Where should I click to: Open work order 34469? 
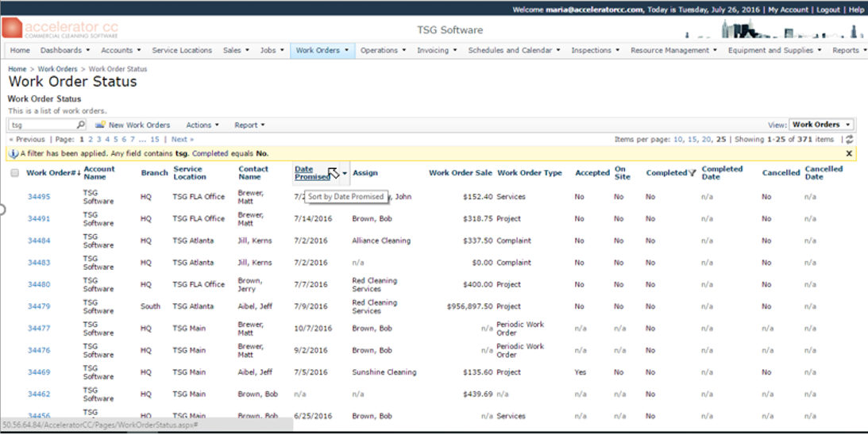[x=39, y=372]
